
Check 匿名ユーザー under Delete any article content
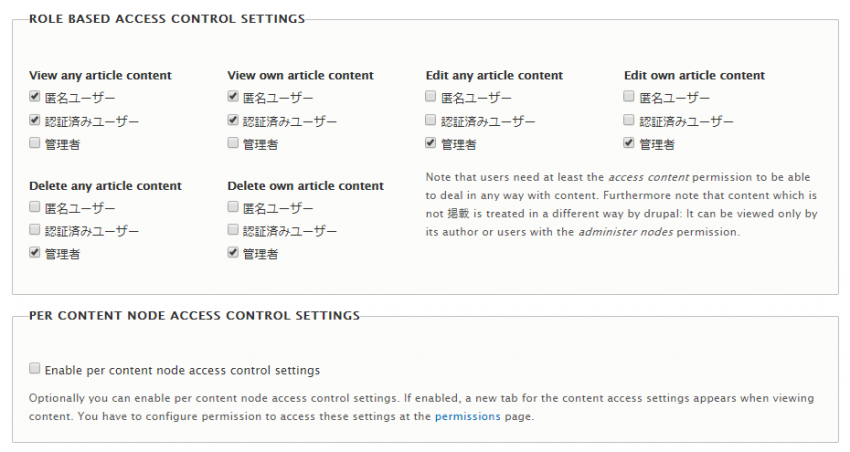click(x=35, y=208)
